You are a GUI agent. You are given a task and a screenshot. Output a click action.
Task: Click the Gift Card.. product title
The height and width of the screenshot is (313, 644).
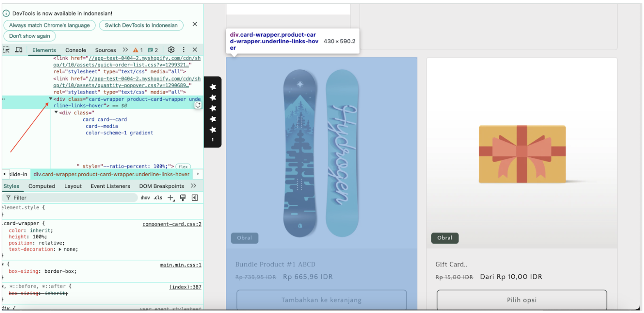pyautogui.click(x=452, y=264)
